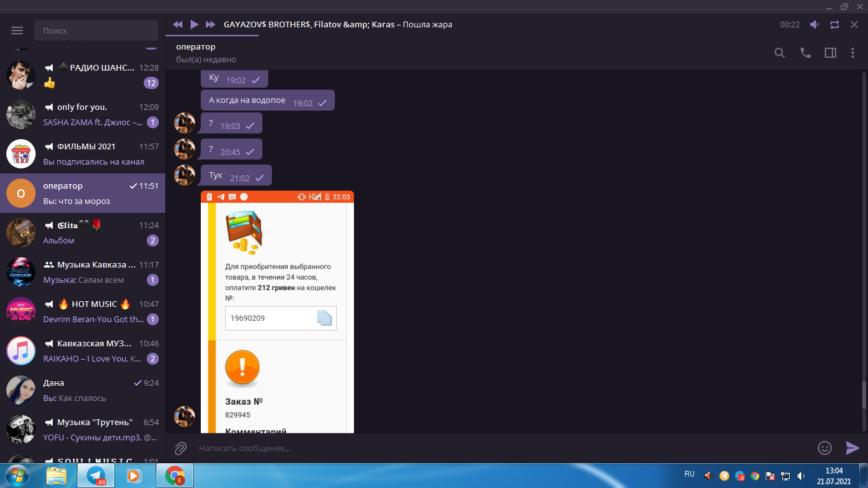Open only for you. channel
Viewport: 868px width, 488px height.
pos(83,114)
